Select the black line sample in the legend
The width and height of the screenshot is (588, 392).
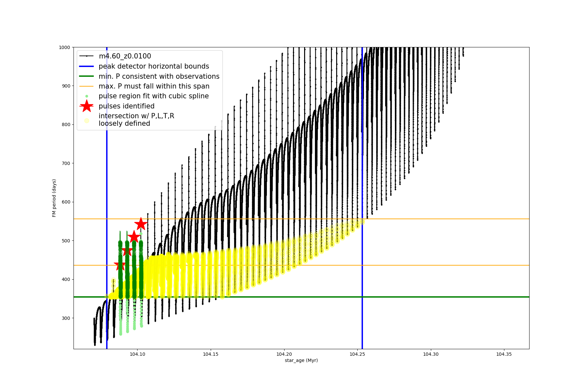coord(87,56)
